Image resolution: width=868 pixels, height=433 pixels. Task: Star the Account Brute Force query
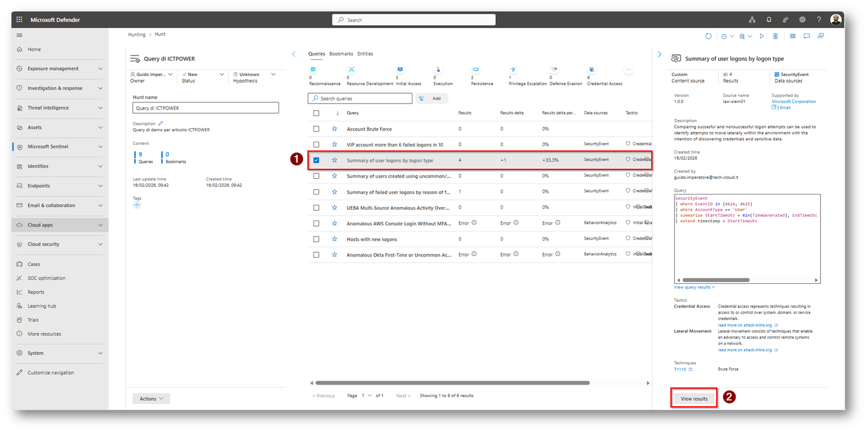[x=335, y=129]
